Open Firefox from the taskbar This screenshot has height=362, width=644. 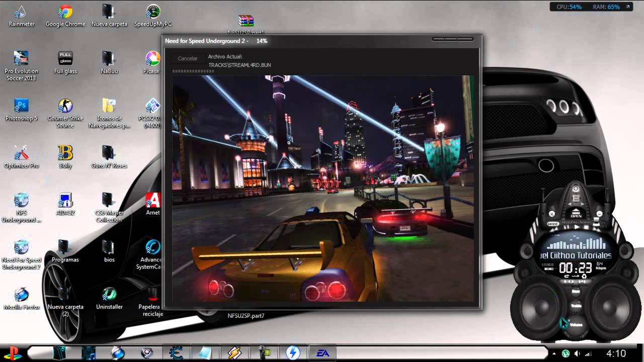point(118,353)
